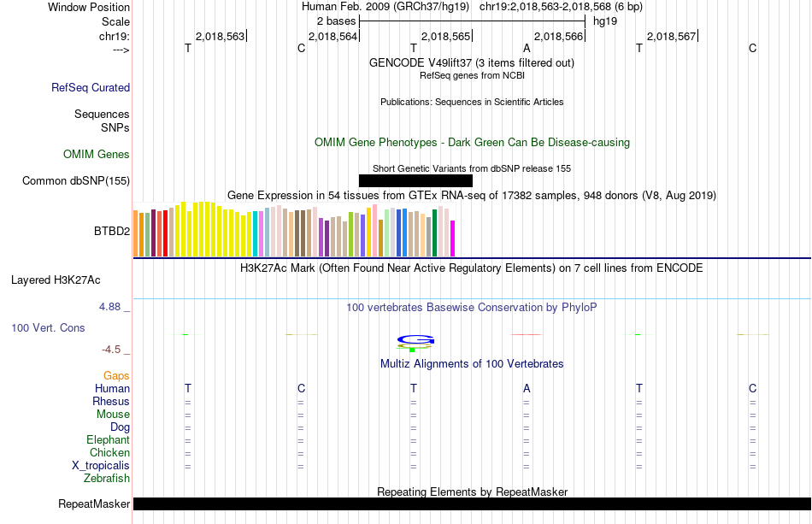Screen dimensions: 812x524
Task: Click the Window Position label
Action: 89,7
